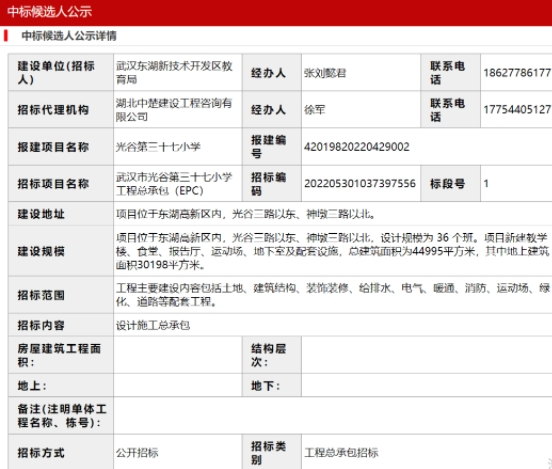Click phone number 17754405127

[x=517, y=110]
